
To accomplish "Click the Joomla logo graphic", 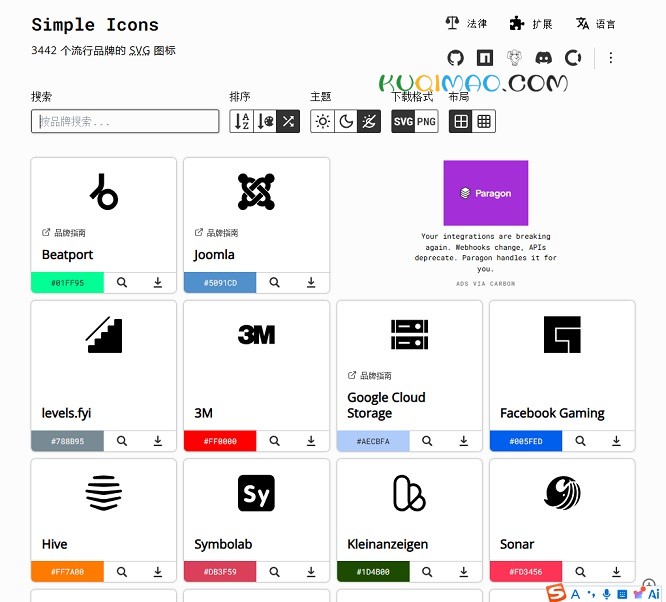I will point(256,192).
